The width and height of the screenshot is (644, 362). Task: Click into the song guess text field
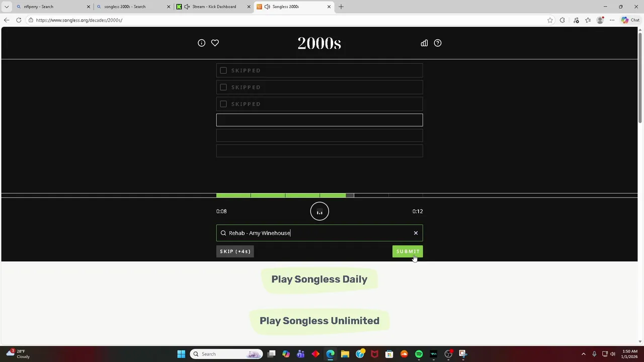(x=319, y=233)
